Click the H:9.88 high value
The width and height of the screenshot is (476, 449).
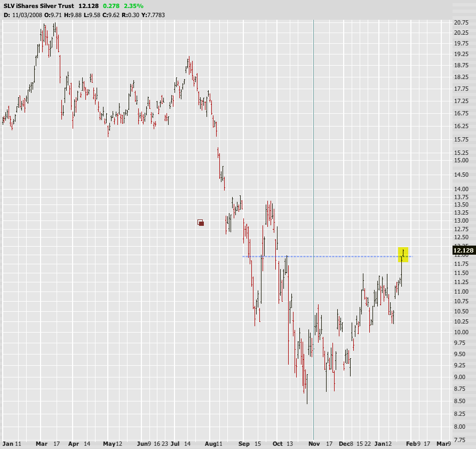click(73, 15)
